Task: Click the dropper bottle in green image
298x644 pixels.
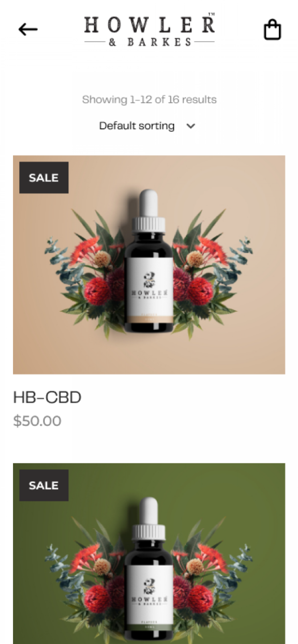Action: pos(149,570)
